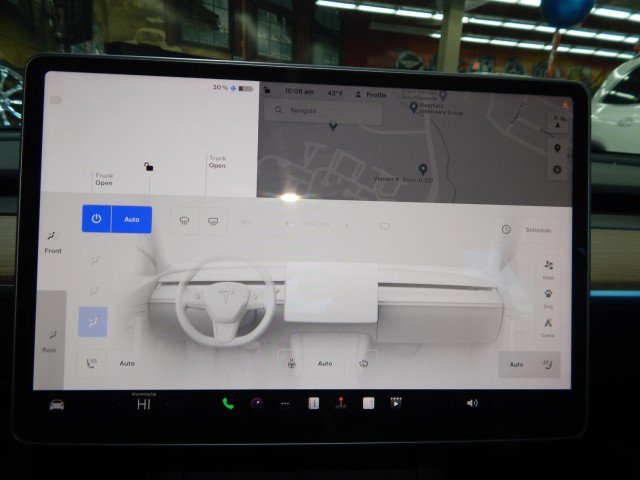Tap the blue climate Auto button
Screen dimensions: 640x480
(131, 220)
